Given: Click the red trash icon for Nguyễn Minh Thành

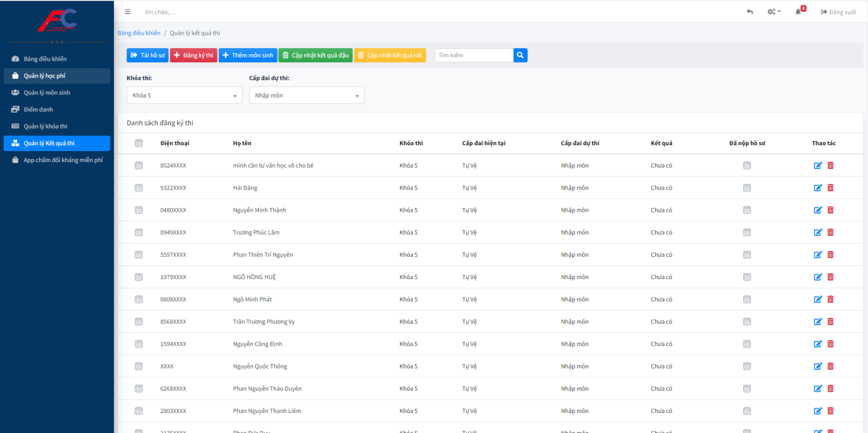Looking at the screenshot, I should click(x=831, y=210).
